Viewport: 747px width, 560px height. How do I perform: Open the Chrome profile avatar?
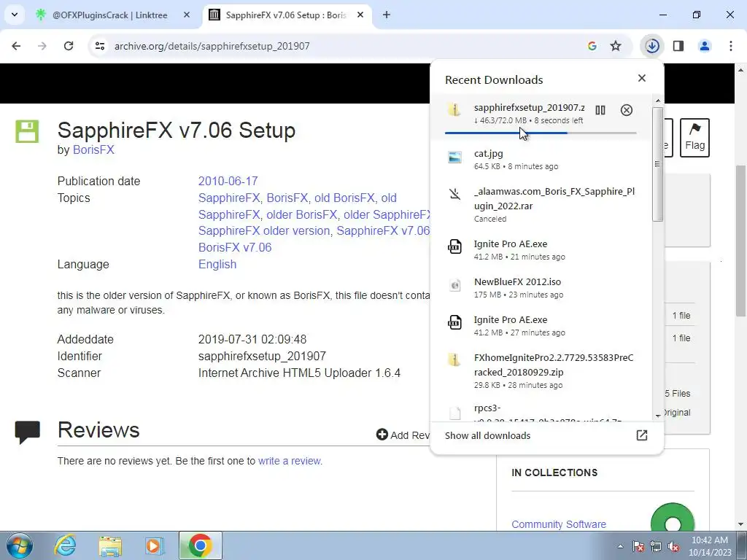(x=705, y=46)
